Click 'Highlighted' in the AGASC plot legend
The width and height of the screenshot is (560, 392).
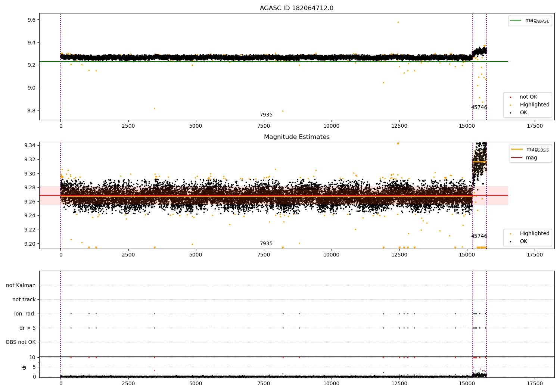tap(530, 105)
